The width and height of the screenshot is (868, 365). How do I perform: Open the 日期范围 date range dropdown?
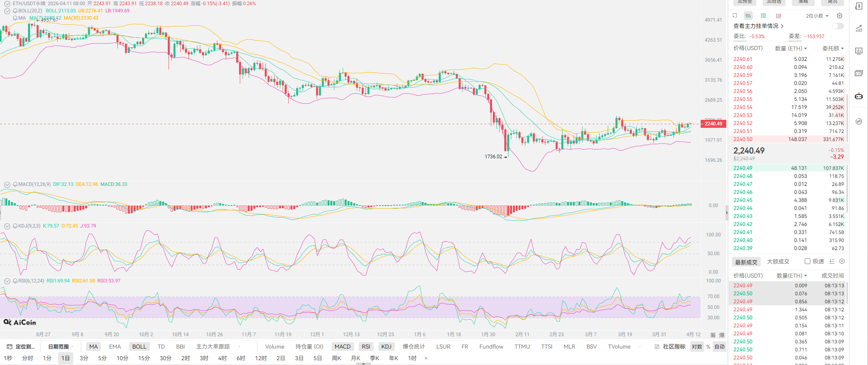(60, 347)
